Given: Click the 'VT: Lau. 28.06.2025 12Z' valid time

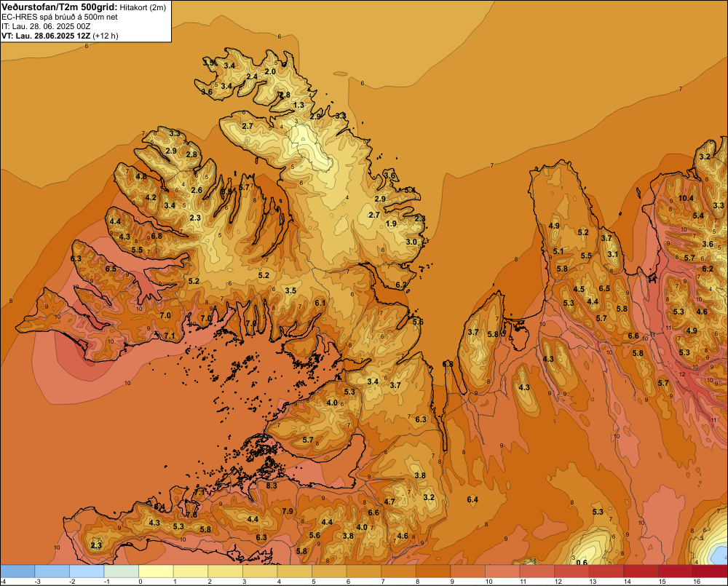Looking at the screenshot, I should 46,36.
